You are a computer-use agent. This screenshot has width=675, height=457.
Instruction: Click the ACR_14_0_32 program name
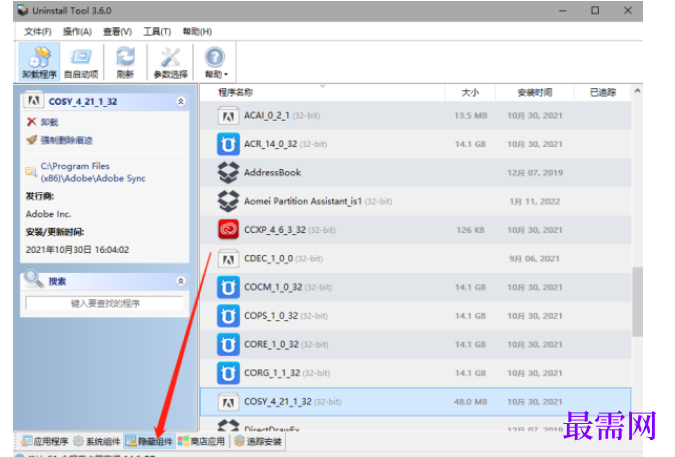click(270, 144)
